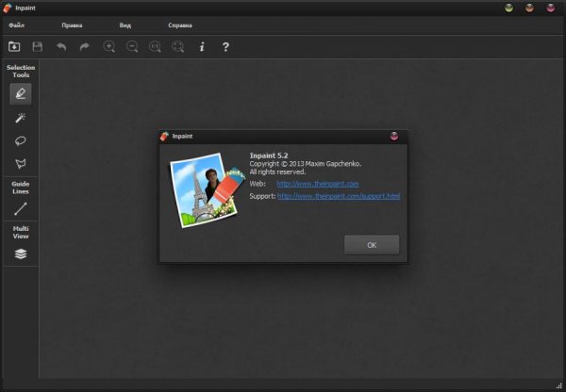Select the Marker selection tool
Screen dimensions: 566x392
point(21,94)
